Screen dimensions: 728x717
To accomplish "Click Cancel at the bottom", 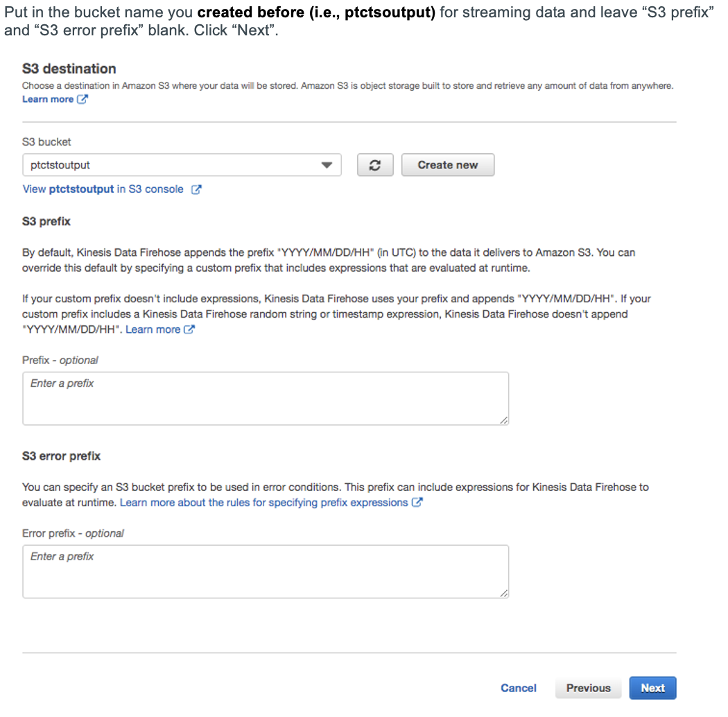I will [519, 688].
